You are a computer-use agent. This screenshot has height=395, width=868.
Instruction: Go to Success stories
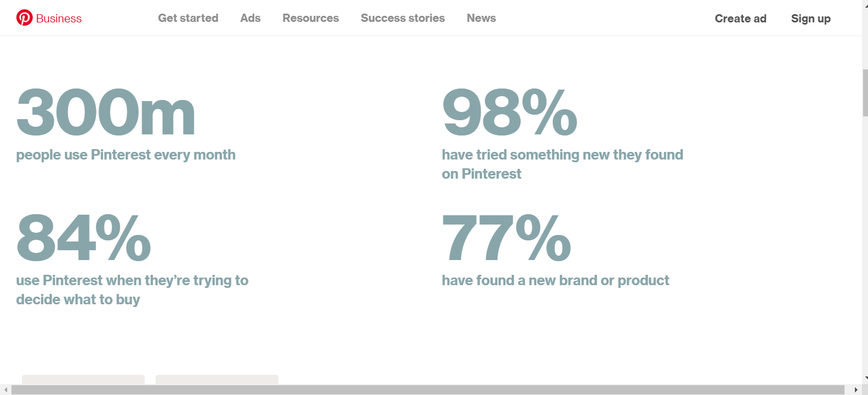click(x=403, y=18)
